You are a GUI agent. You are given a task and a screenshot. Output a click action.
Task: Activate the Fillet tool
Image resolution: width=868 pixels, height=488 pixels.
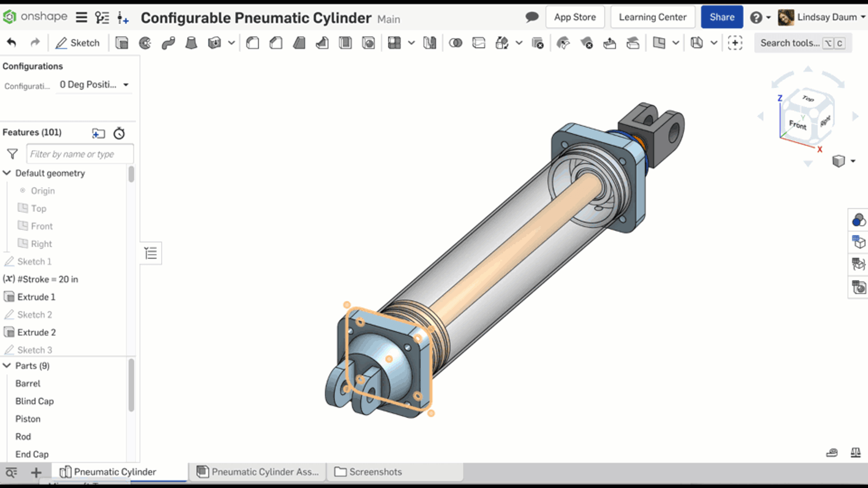tap(252, 43)
